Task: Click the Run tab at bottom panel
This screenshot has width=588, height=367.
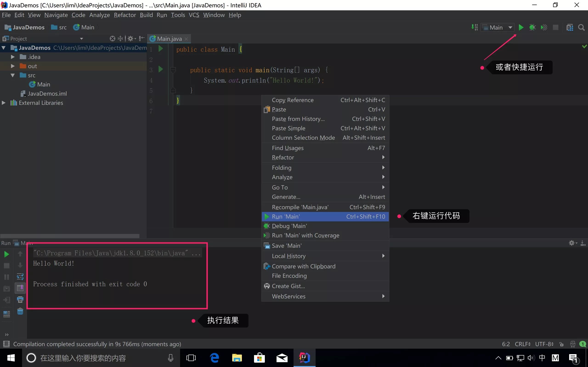Action: click(x=6, y=243)
